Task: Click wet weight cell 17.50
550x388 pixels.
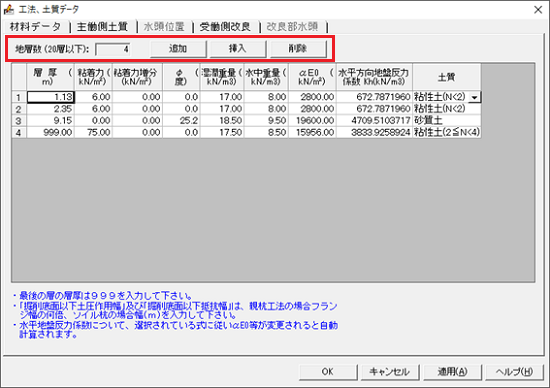Action: [x=222, y=133]
